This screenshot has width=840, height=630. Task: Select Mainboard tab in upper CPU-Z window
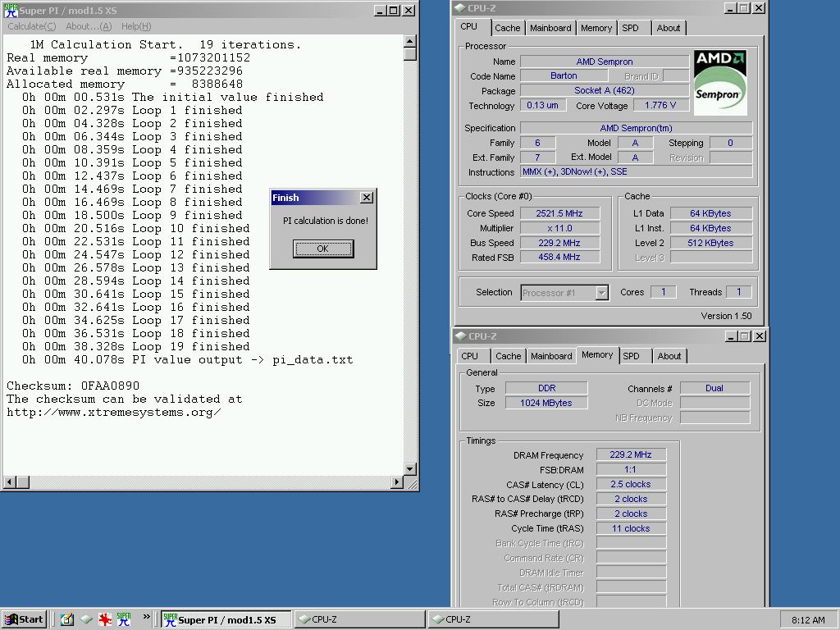click(x=550, y=28)
